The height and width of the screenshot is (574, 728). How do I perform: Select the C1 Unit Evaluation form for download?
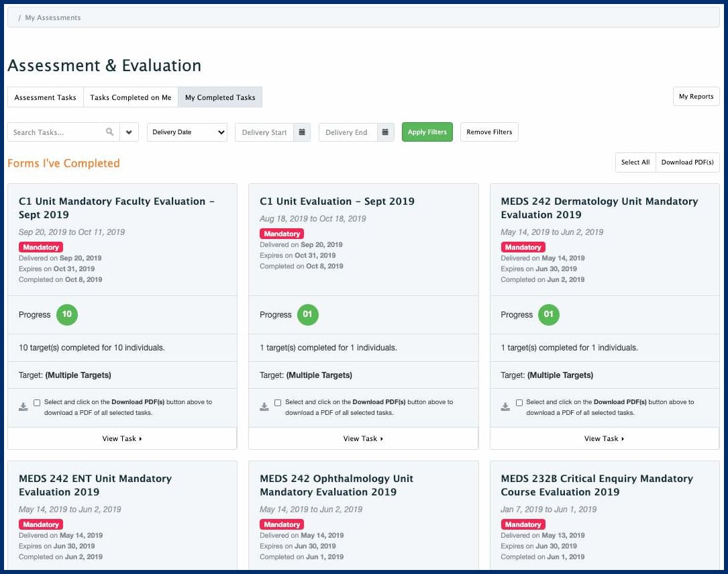point(278,402)
